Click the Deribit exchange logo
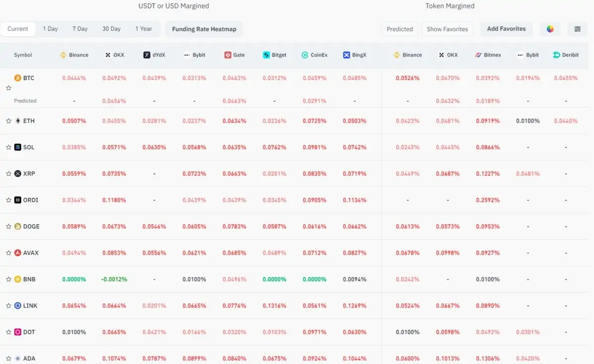Image resolution: width=594 pixels, height=364 pixels. pyautogui.click(x=556, y=55)
